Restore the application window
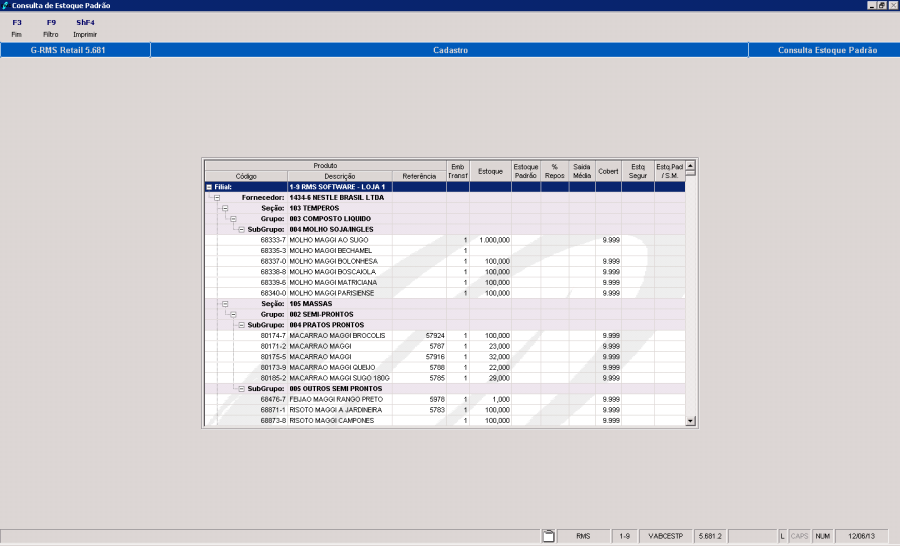Image resolution: width=900 pixels, height=546 pixels. tap(882, 5)
